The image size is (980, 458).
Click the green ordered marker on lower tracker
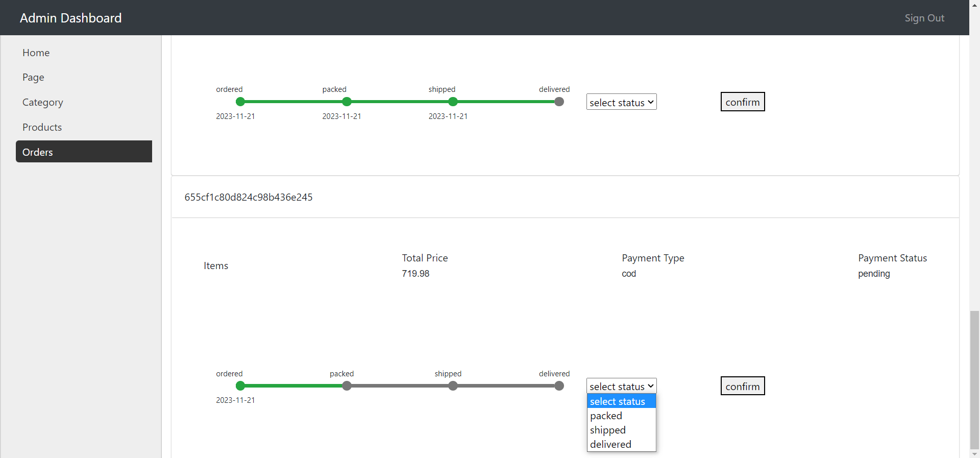coord(240,386)
